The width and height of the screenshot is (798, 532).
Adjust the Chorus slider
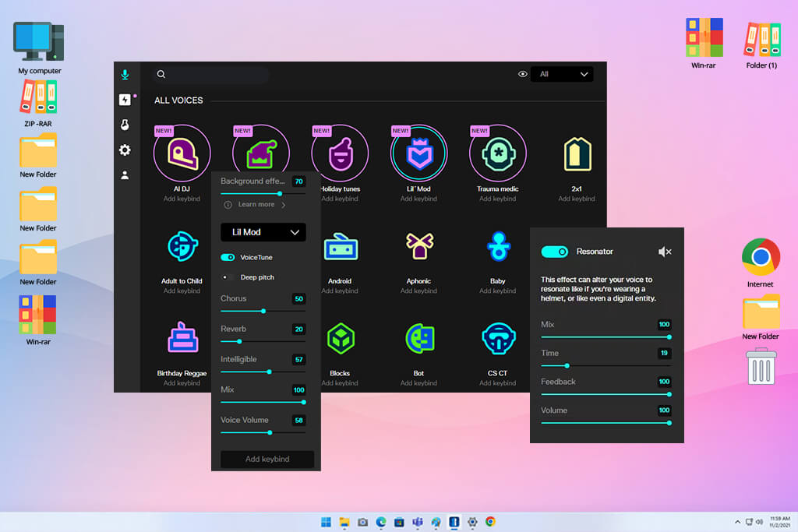tap(263, 311)
